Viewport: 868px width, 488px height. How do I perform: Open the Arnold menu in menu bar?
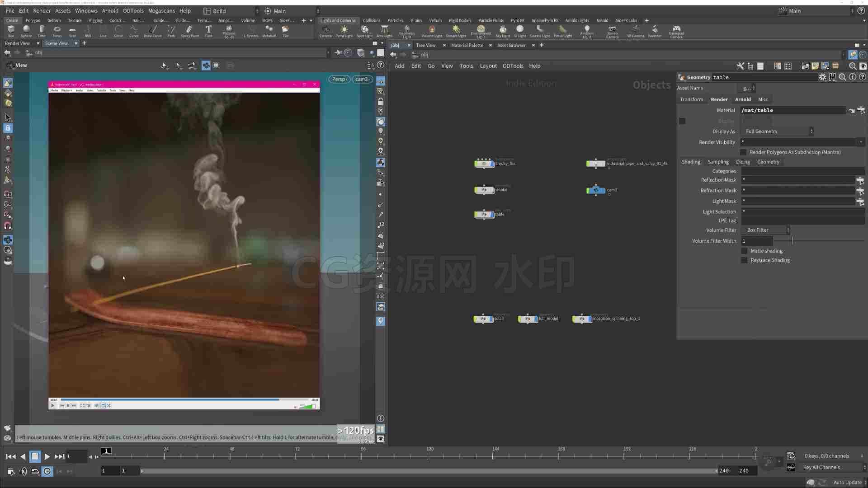[x=110, y=11]
